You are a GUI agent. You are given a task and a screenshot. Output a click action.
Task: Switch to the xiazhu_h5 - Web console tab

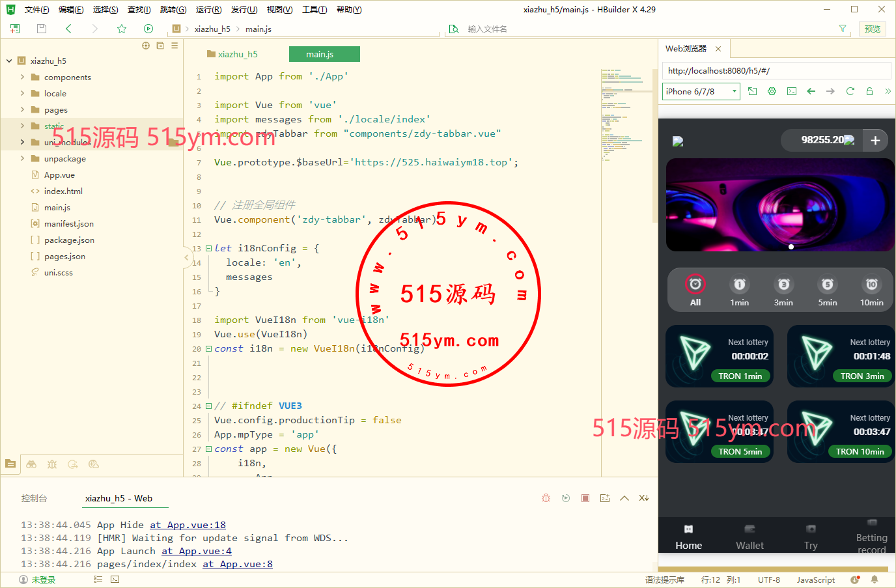[119, 498]
